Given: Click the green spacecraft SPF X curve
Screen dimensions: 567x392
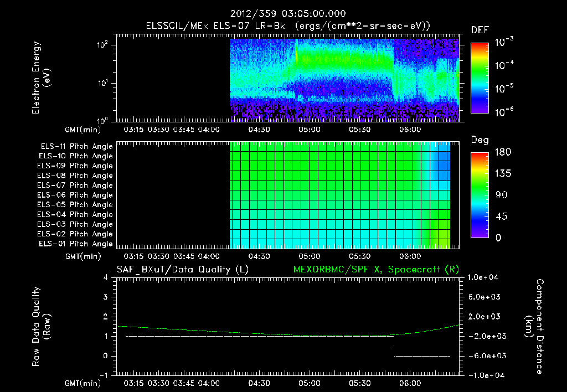Looking at the screenshot, I should pos(288,334).
